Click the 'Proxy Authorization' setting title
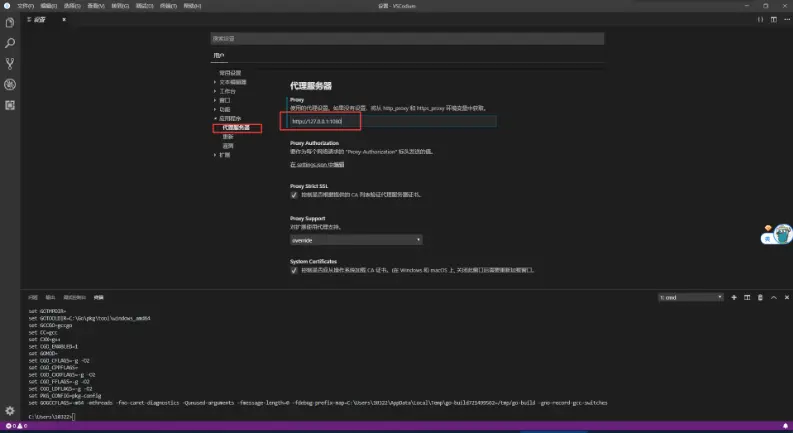The width and height of the screenshot is (793, 433). click(x=314, y=143)
